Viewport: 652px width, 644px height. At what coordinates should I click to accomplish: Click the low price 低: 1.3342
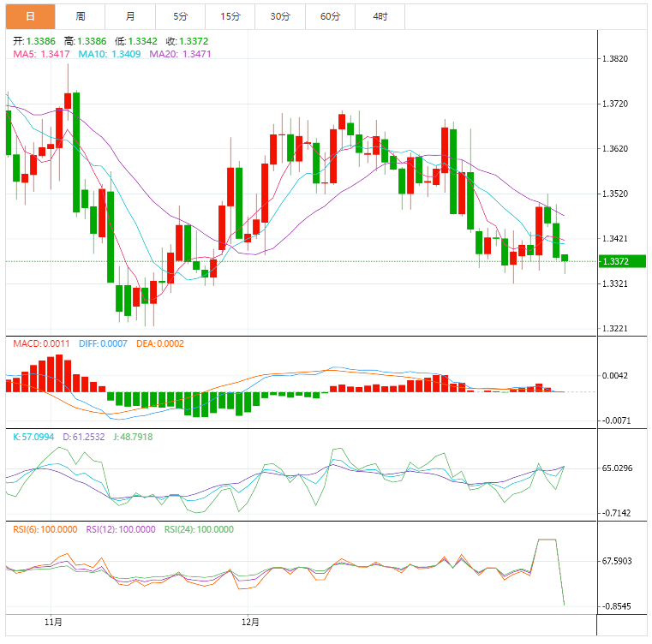pyautogui.click(x=136, y=41)
